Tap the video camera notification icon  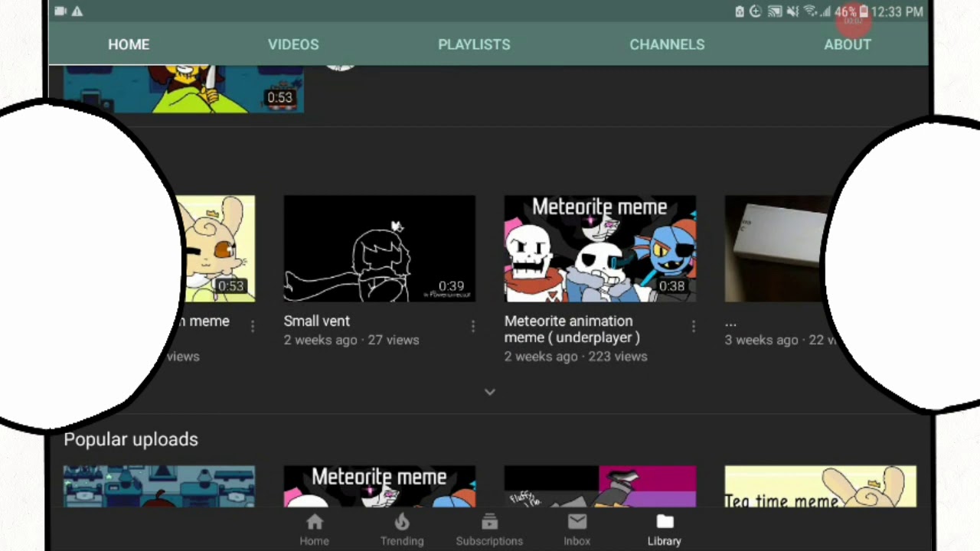click(60, 11)
